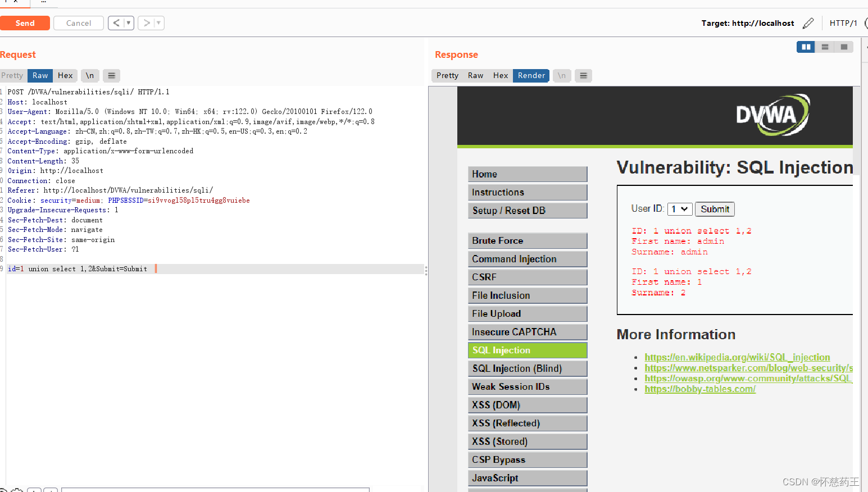Open the netsparker web-security link
The width and height of the screenshot is (868, 492).
748,368
